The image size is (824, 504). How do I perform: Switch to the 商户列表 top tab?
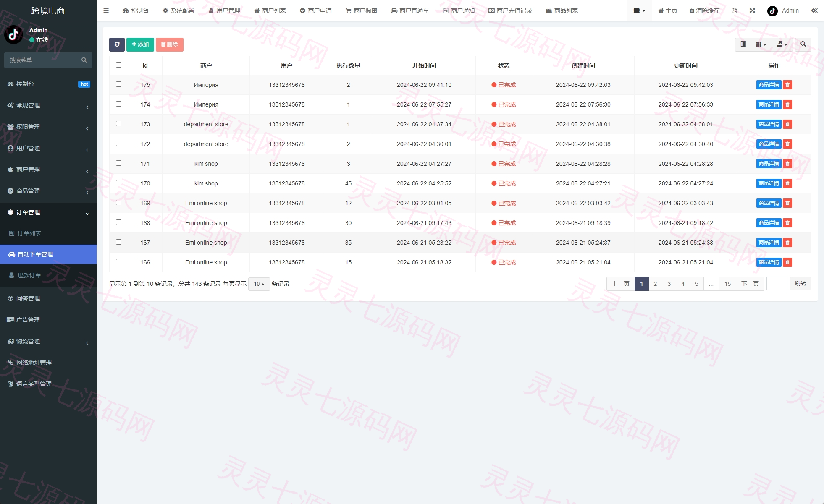click(270, 10)
